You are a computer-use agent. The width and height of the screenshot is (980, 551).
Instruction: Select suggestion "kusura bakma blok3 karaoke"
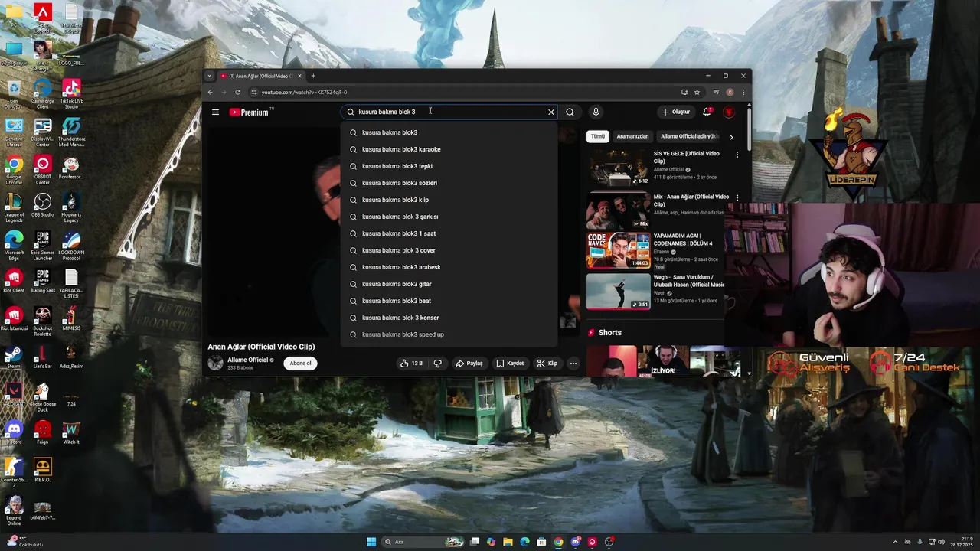[x=449, y=149]
